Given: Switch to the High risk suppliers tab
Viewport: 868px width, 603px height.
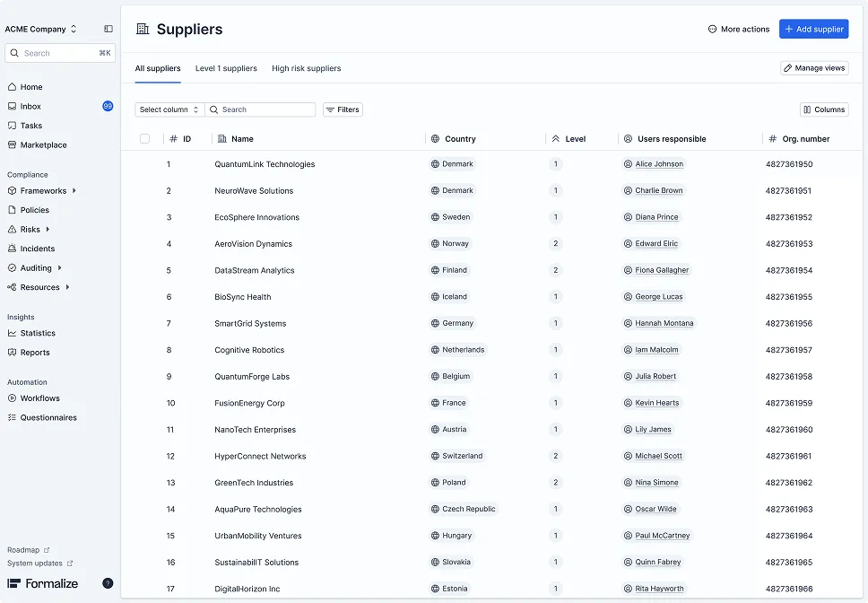Looking at the screenshot, I should click(306, 68).
